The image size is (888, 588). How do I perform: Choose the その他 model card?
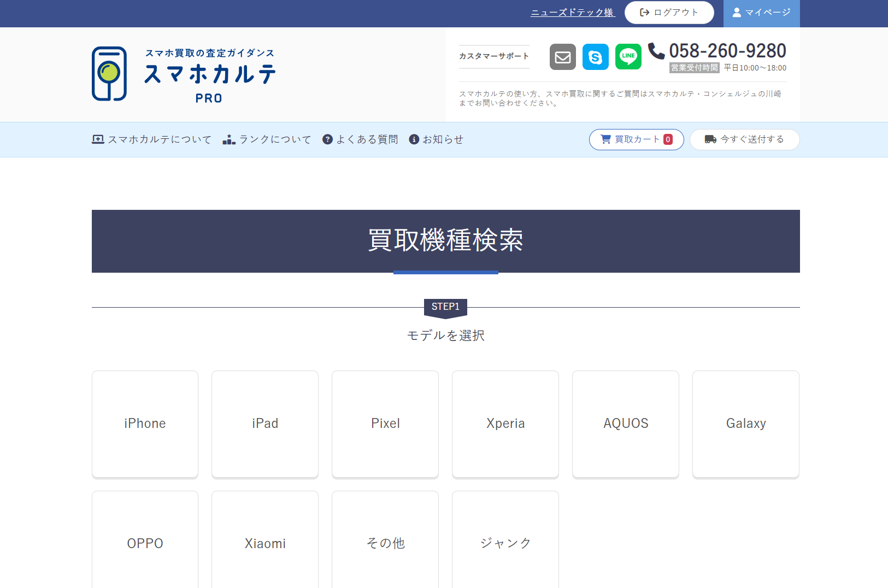[x=385, y=540]
